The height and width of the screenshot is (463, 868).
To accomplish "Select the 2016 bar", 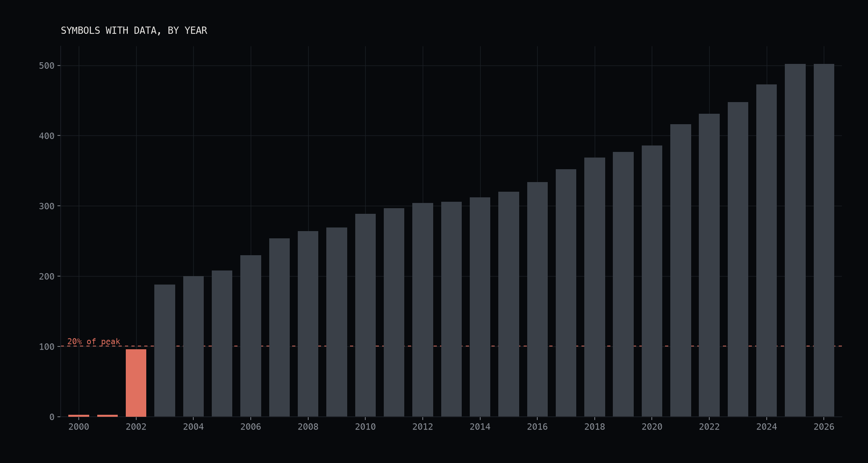I will [537, 299].
